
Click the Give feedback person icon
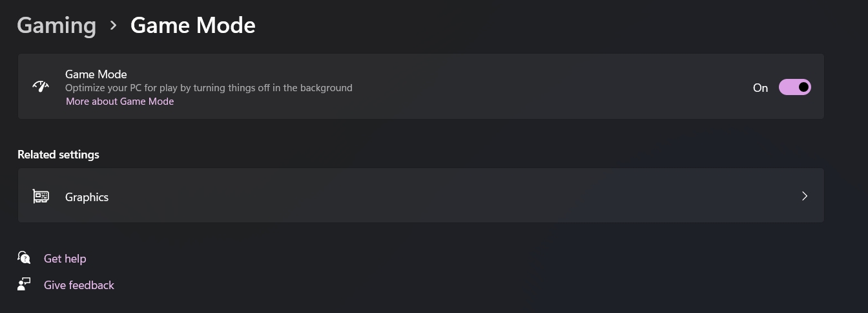coord(24,285)
